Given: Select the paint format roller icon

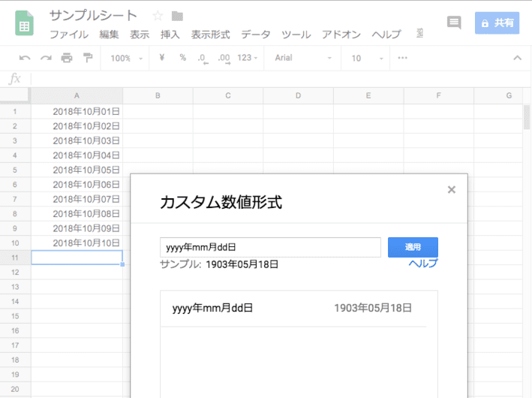Looking at the screenshot, I should tap(88, 58).
